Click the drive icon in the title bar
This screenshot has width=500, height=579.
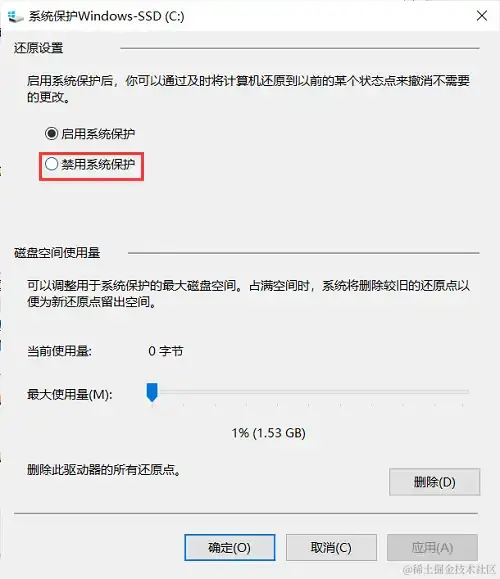click(x=16, y=16)
